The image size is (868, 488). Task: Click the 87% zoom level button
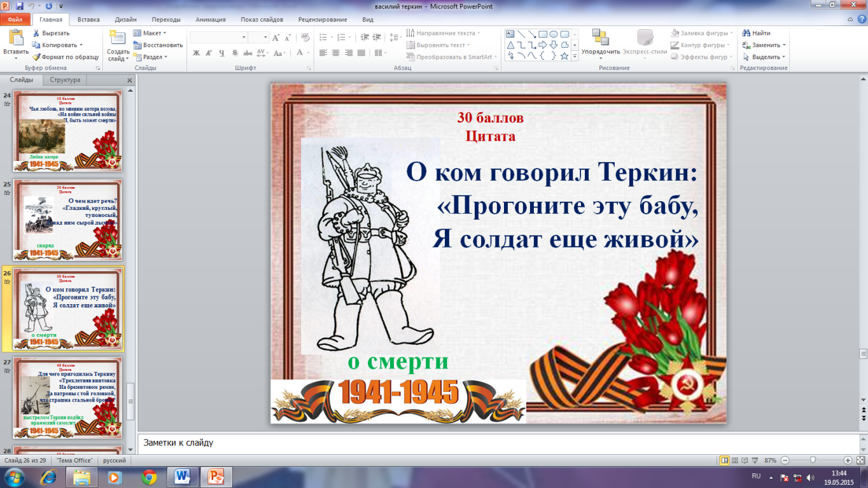(x=771, y=460)
